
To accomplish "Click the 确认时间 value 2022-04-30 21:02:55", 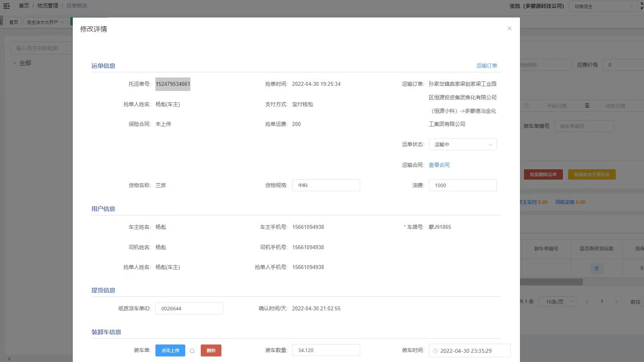I will [316, 308].
